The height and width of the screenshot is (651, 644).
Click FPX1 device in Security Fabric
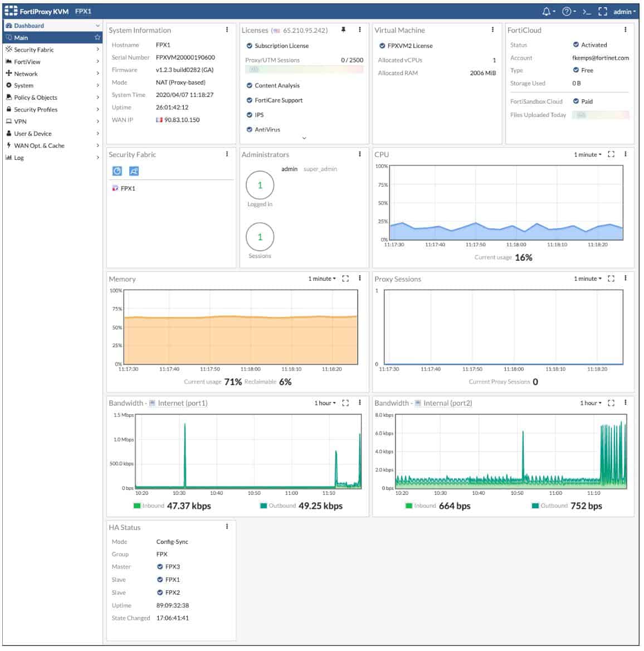tap(124, 188)
